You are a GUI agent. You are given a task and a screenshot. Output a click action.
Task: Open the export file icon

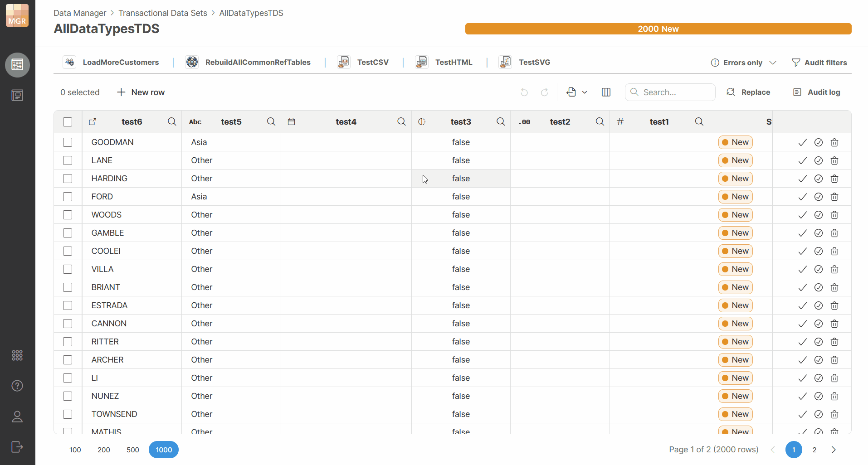point(571,92)
